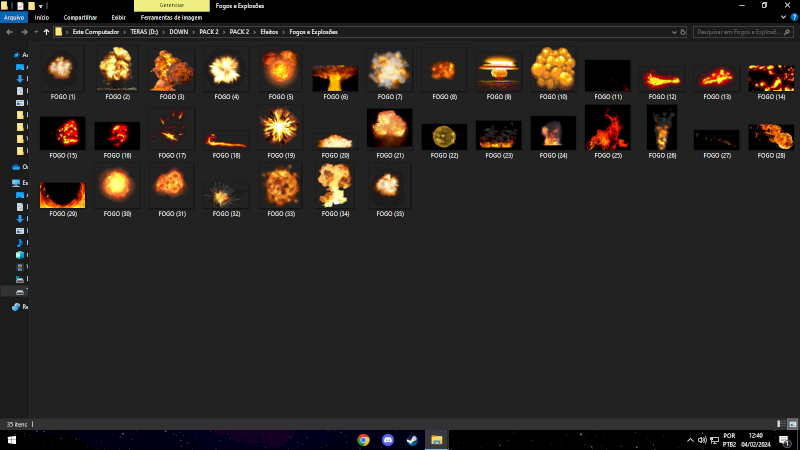Image resolution: width=800 pixels, height=450 pixels.
Task: Open the Compartilhar ribbon tab
Action: (80, 17)
